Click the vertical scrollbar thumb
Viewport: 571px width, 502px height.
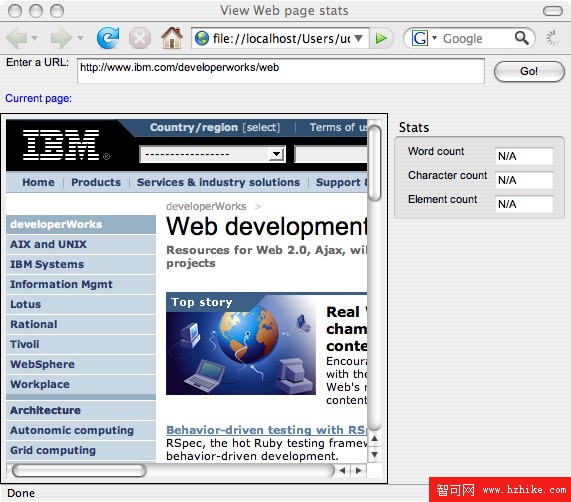click(374, 163)
